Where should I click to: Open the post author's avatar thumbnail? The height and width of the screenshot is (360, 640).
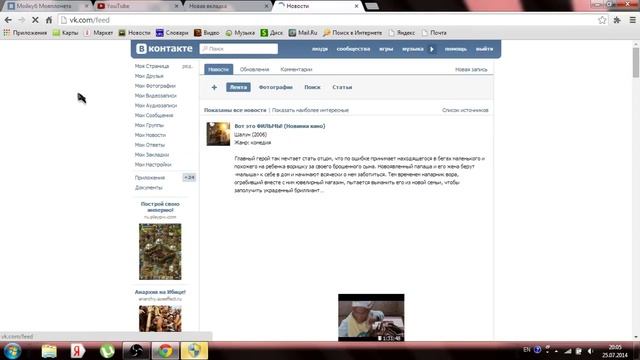(218, 134)
